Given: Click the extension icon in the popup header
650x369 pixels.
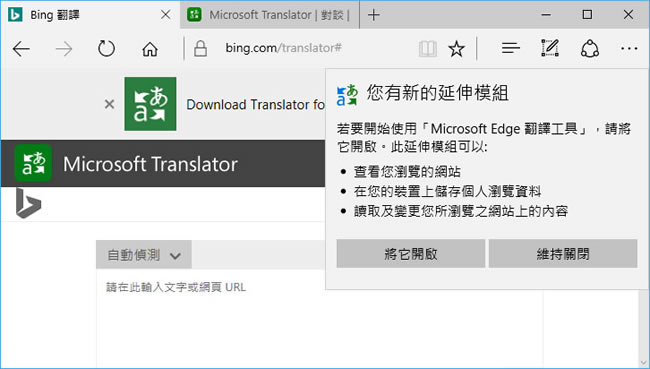Looking at the screenshot, I should pyautogui.click(x=347, y=95).
